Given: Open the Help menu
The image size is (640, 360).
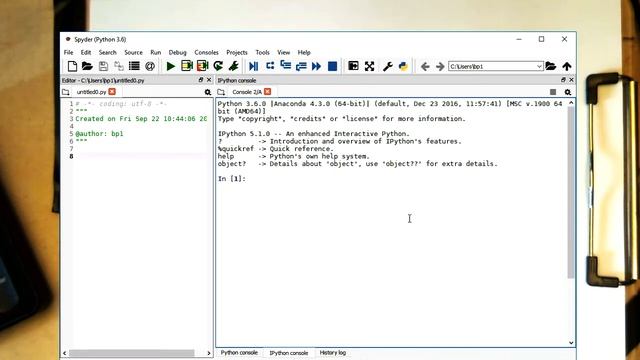Looking at the screenshot, I should tap(304, 52).
